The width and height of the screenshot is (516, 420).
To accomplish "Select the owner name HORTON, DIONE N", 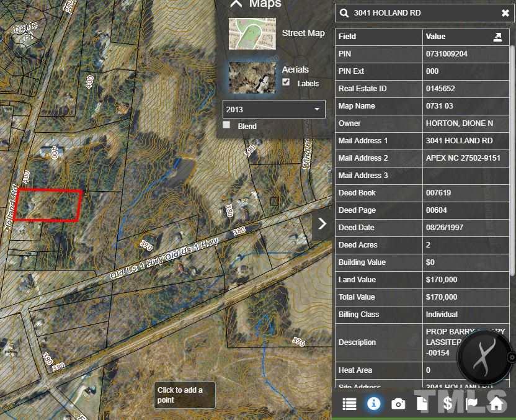I will (x=466, y=123).
